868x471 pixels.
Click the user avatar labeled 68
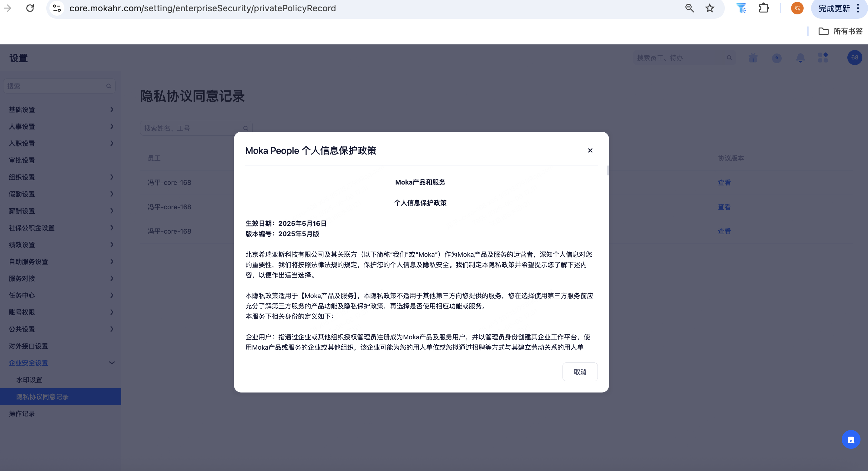(x=855, y=58)
